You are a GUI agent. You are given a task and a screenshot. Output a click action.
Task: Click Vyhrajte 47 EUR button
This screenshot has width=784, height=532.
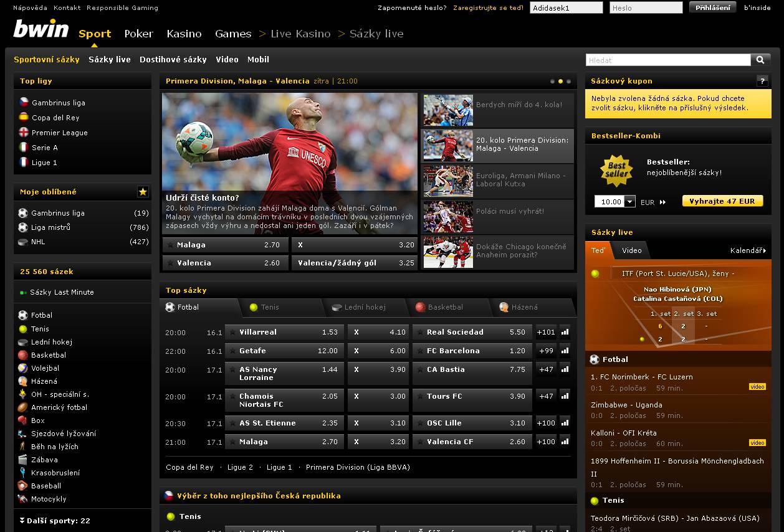722,201
